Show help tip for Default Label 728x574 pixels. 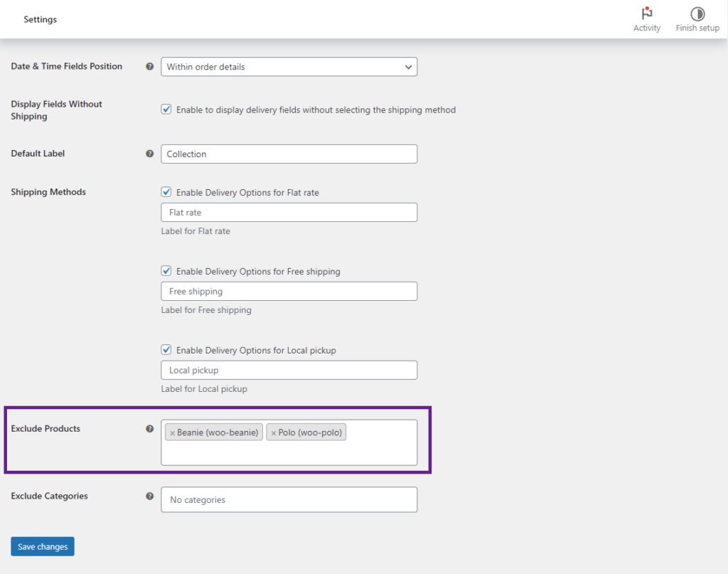click(149, 154)
